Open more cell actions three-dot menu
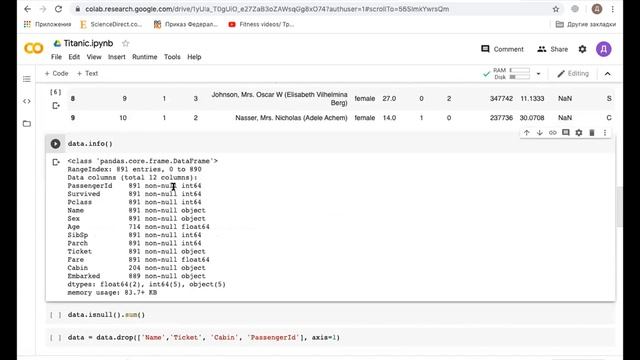The image size is (640, 360). tap(605, 133)
